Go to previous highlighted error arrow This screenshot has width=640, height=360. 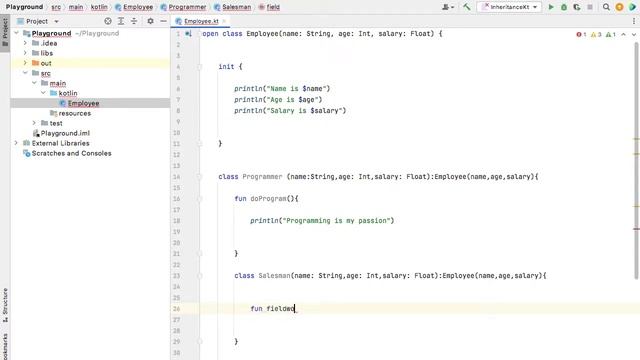pos(623,34)
